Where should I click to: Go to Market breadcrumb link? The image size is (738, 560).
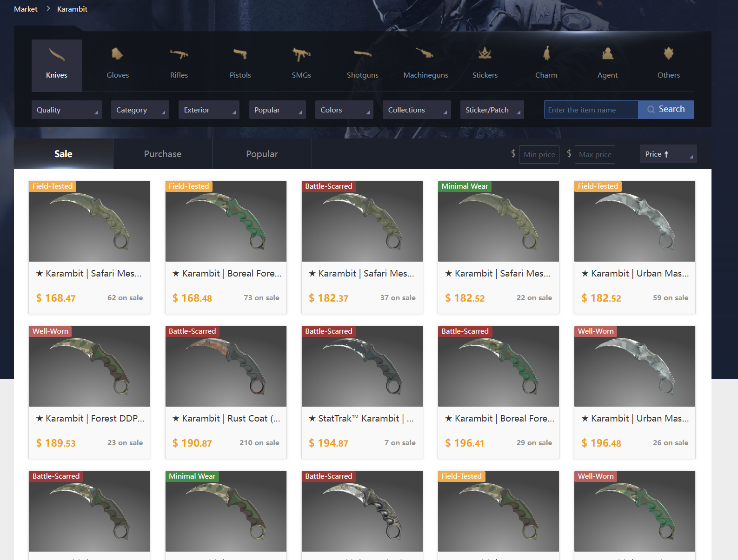coord(26,9)
